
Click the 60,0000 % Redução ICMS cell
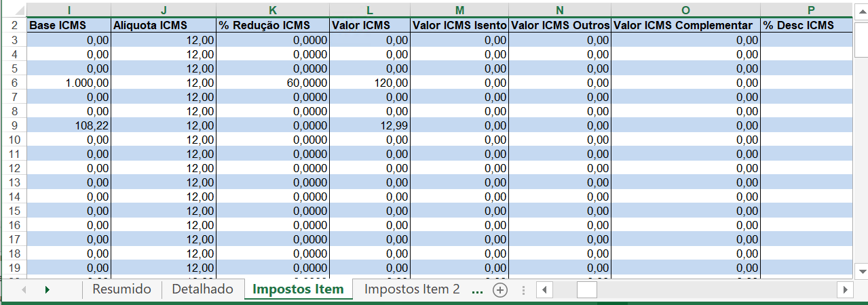[272, 83]
